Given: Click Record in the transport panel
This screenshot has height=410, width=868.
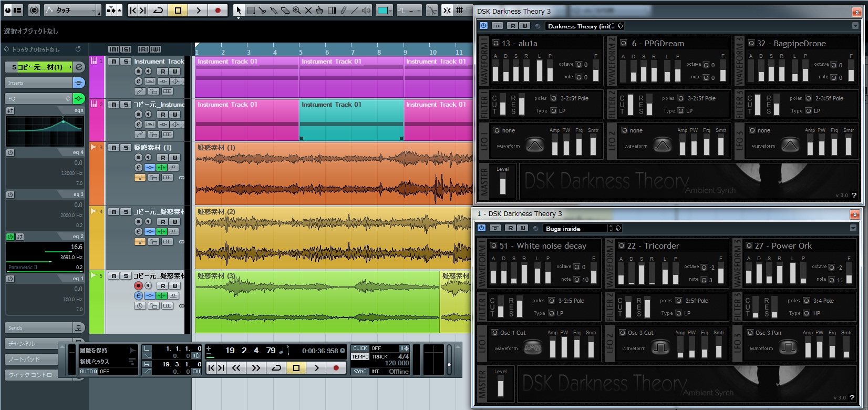Looking at the screenshot, I should 336,368.
